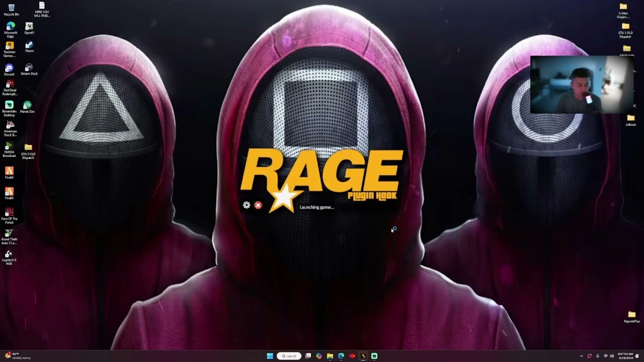Open the taskbar clock and date
Image resolution: width=644 pixels, height=362 pixels.
625,356
